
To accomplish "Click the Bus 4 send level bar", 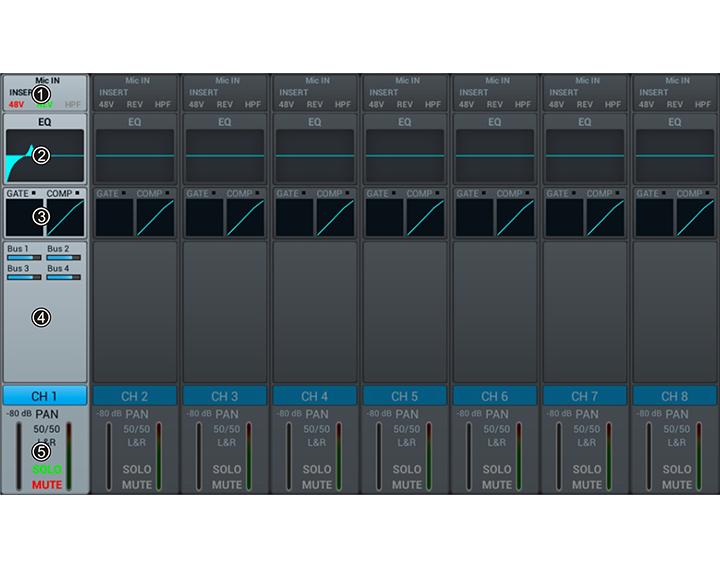I will pyautogui.click(x=63, y=277).
